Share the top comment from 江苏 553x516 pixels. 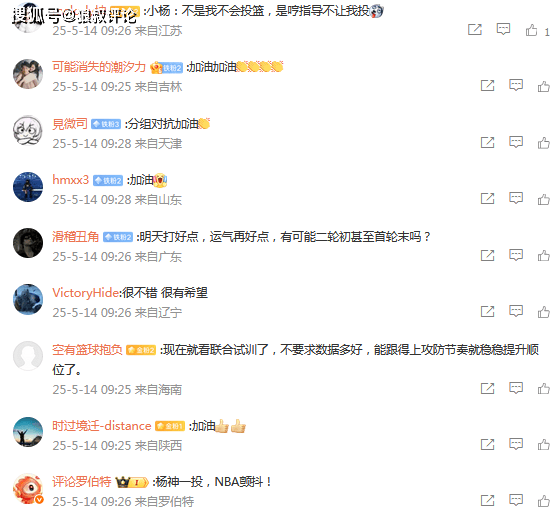coord(475,29)
